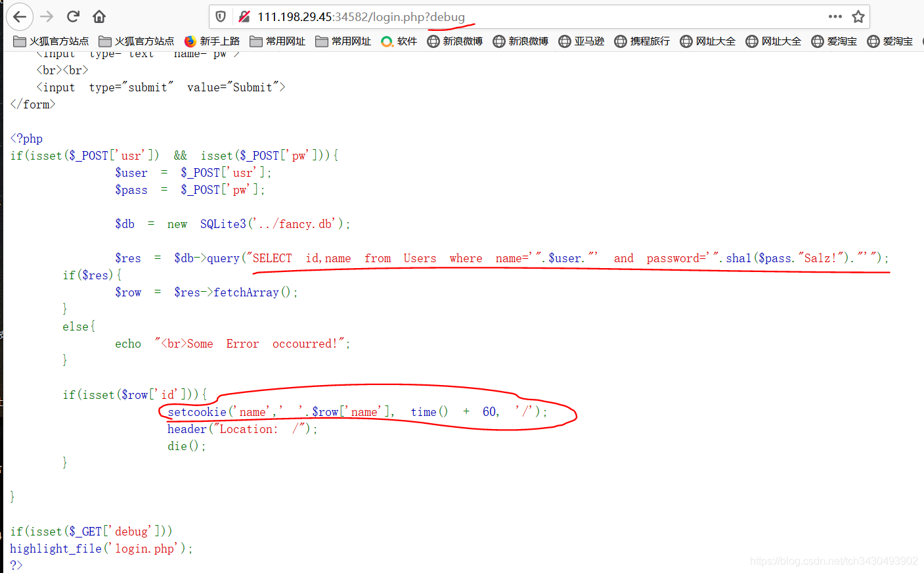
Task: Click the $pass = $_POST['pw'] line
Action: tap(190, 190)
